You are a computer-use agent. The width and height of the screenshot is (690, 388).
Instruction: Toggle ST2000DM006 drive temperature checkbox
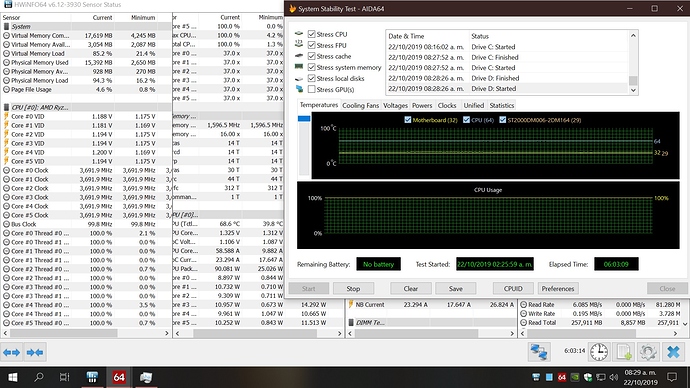tap(503, 120)
